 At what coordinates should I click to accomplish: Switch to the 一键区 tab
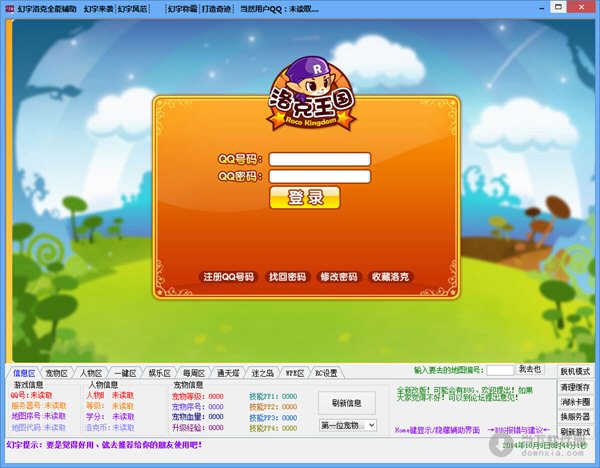click(x=125, y=373)
